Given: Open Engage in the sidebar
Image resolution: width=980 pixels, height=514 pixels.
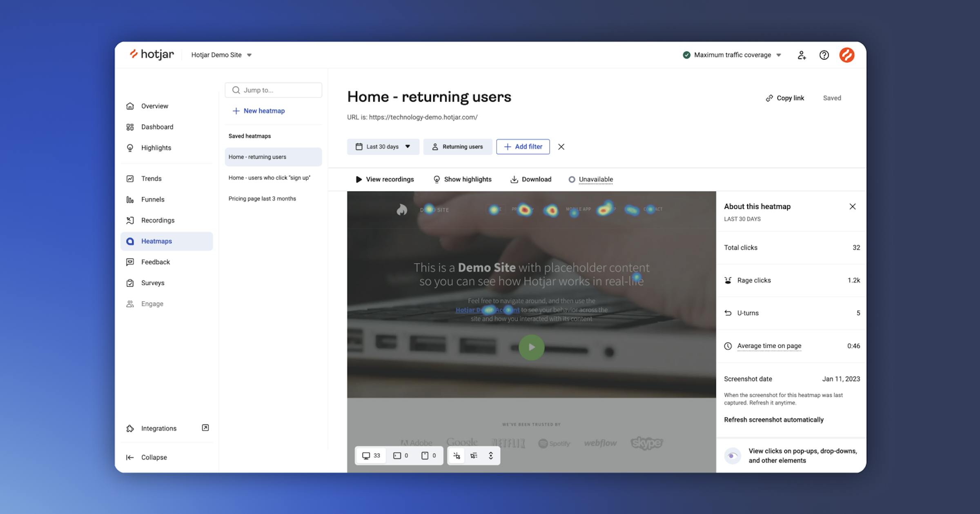Looking at the screenshot, I should (x=167, y=304).
